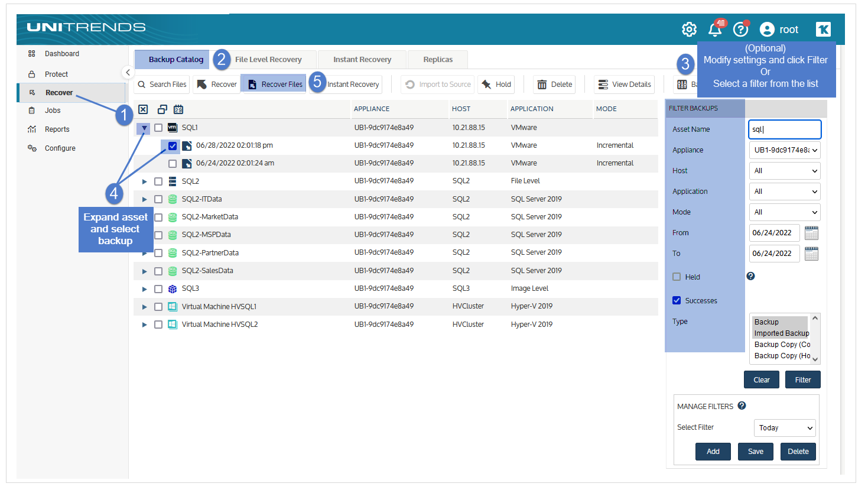
Task: Click the Add filter button
Action: pos(713,451)
